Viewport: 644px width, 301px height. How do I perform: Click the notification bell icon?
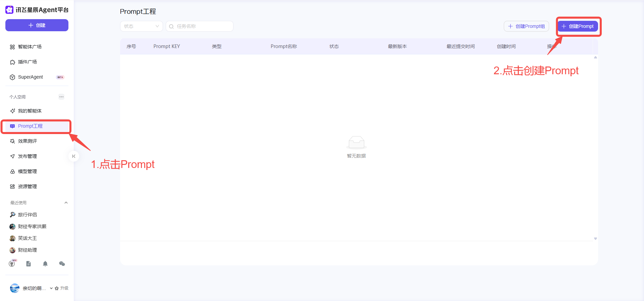45,264
